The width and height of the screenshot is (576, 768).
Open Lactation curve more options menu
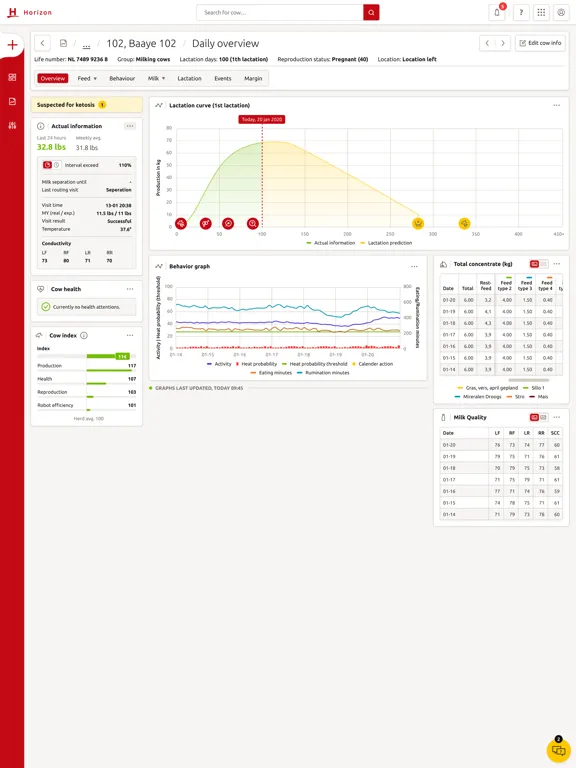coord(557,105)
